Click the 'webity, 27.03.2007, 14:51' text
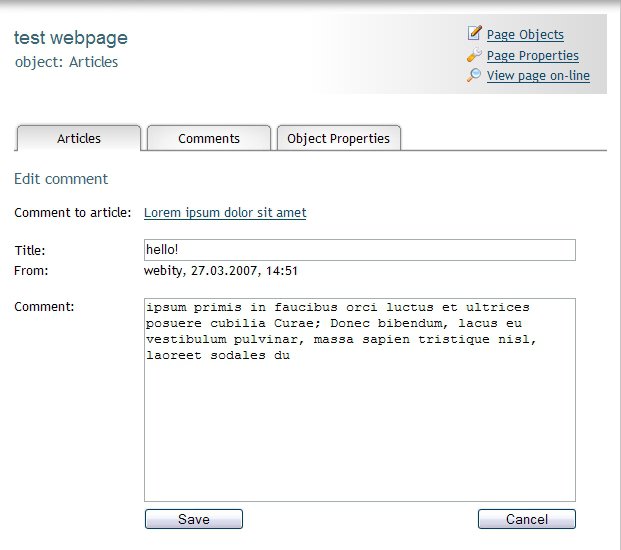 click(x=221, y=271)
